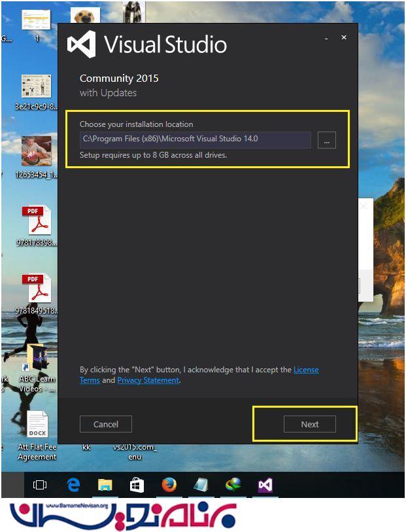
Task: Click the Next button in the installer
Action: (x=309, y=424)
